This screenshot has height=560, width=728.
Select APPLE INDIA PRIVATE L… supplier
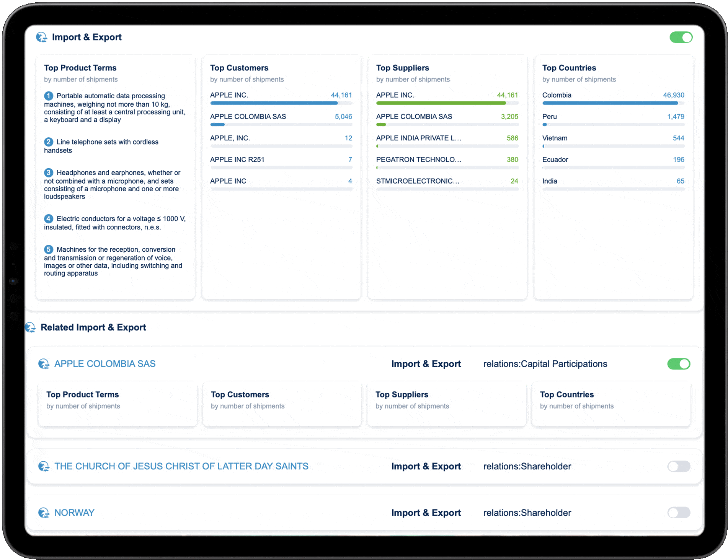point(419,138)
